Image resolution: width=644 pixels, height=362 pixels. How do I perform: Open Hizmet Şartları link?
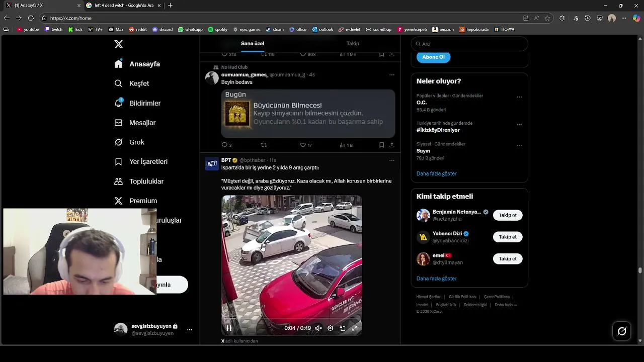pos(429,297)
